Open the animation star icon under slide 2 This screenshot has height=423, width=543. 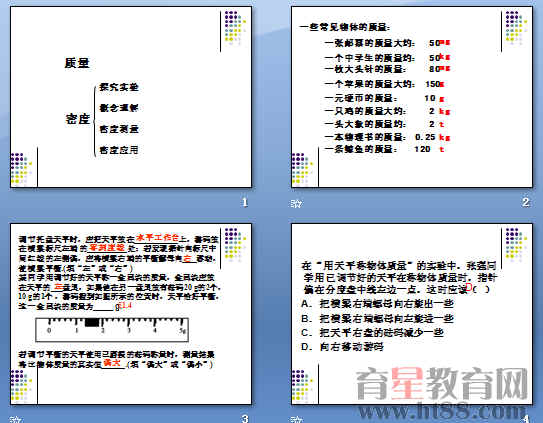point(296,204)
